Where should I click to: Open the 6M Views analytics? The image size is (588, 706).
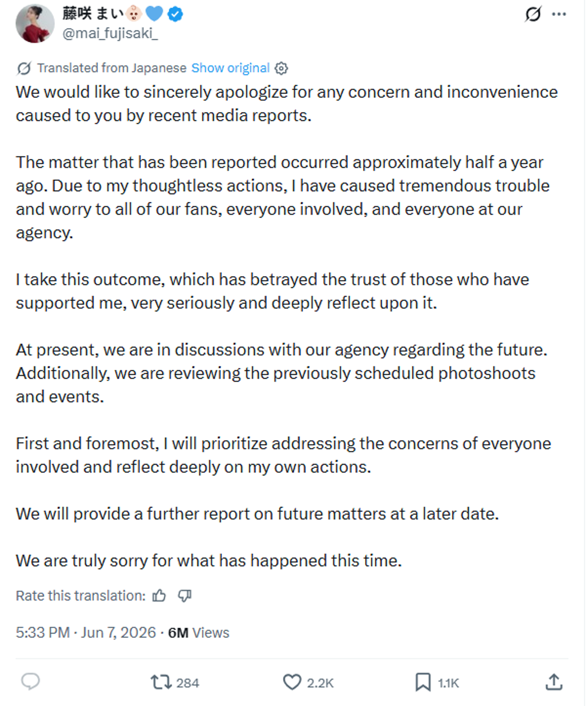[x=198, y=632]
